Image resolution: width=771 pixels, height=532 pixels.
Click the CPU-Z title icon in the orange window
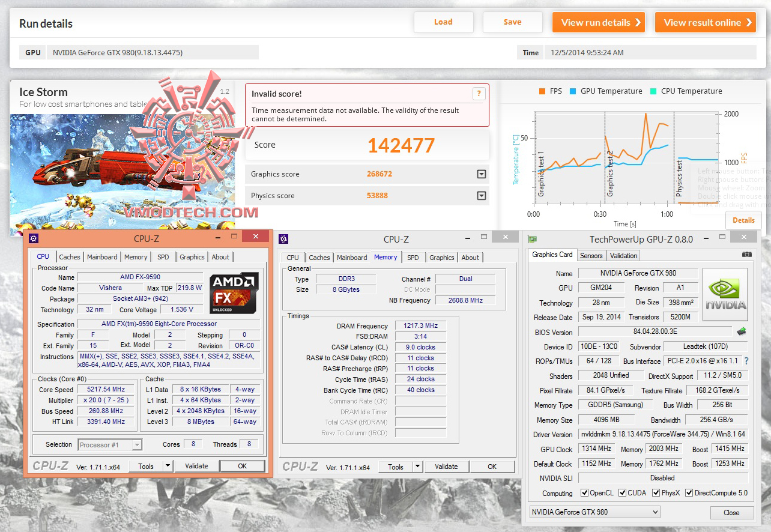[x=34, y=238]
